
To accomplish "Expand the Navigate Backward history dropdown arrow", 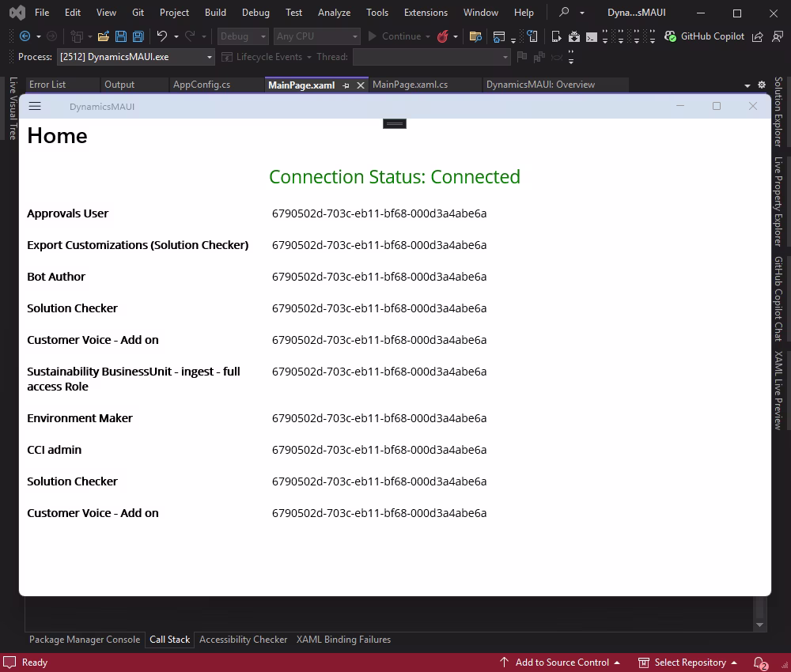I will tap(38, 37).
